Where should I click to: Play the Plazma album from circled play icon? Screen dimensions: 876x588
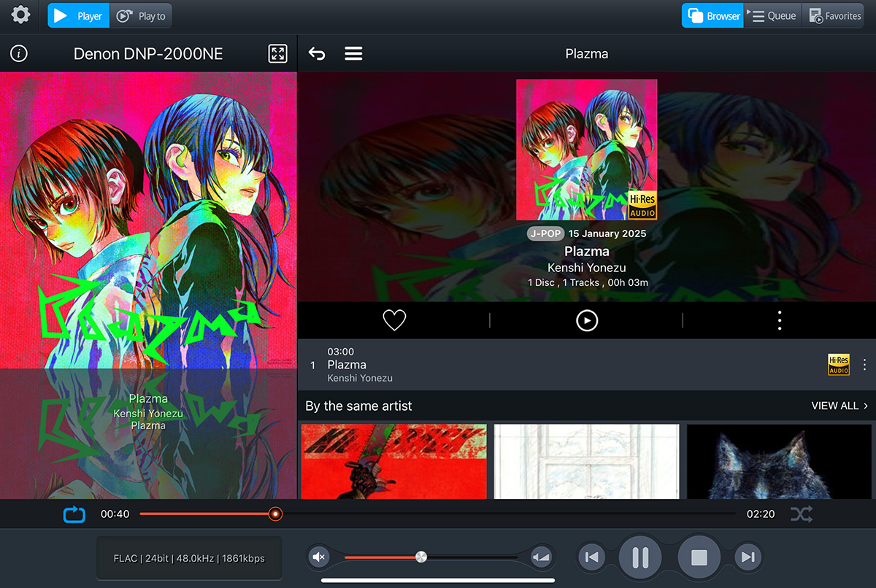click(x=587, y=320)
